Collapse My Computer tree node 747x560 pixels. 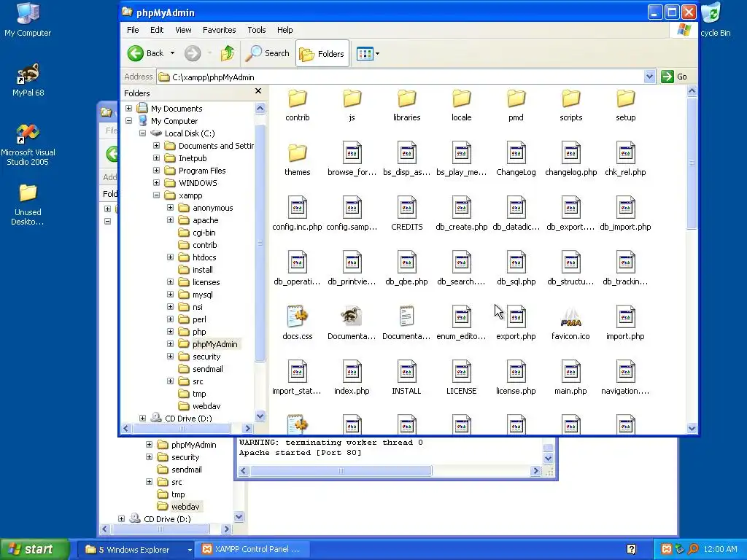click(x=128, y=121)
